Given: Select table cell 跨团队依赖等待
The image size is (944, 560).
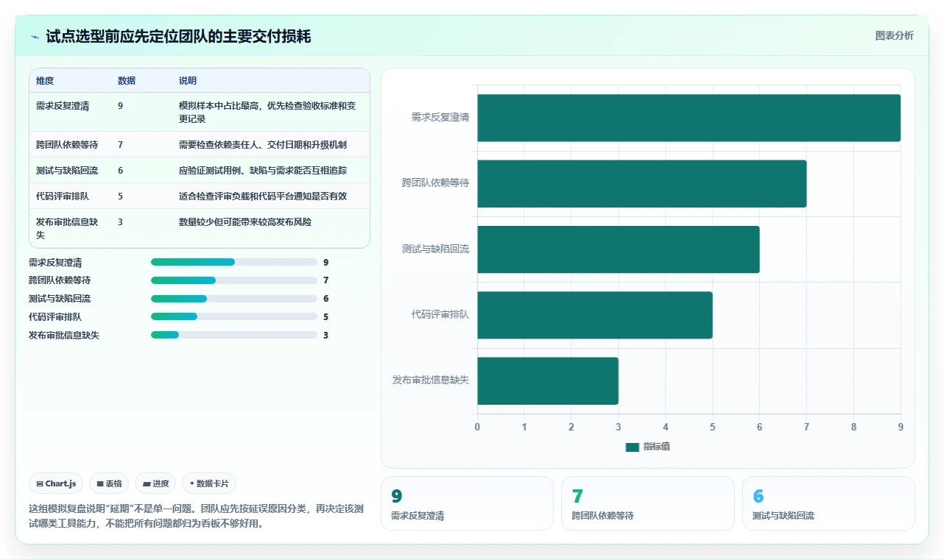Looking at the screenshot, I should click(x=67, y=145).
